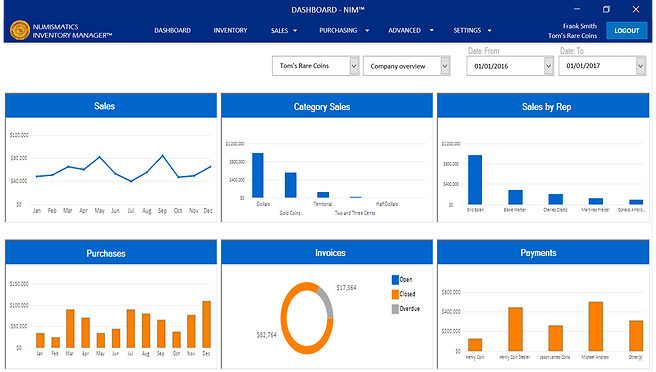Screen dimensions: 656x372
Task: Close the Dashboard NIM window
Action: [x=636, y=9]
